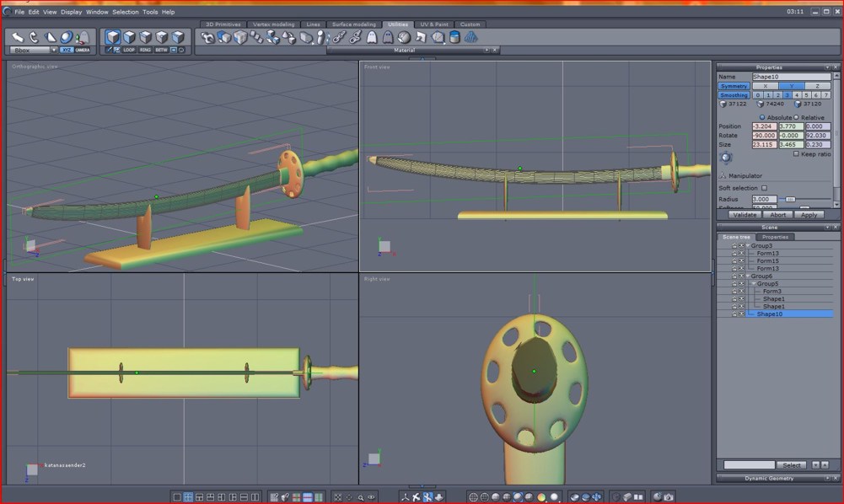Click the zoom magnifier icon
Image resolution: width=844 pixels, height=504 pixels.
pos(361,497)
